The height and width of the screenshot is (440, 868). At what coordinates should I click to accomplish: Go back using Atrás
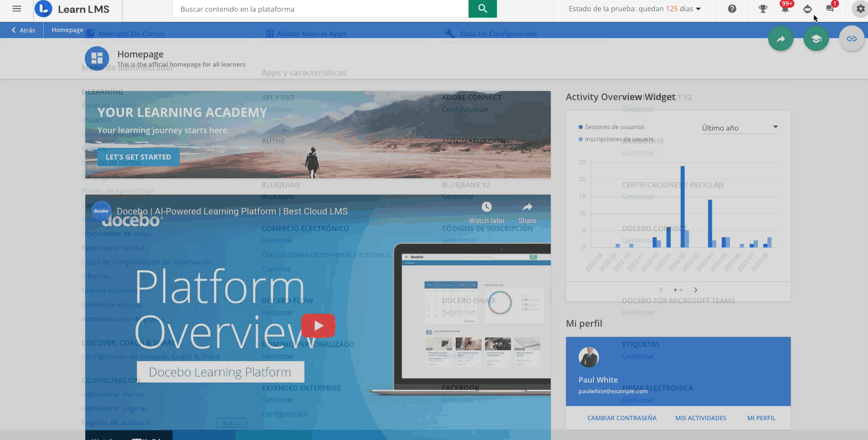pyautogui.click(x=23, y=30)
